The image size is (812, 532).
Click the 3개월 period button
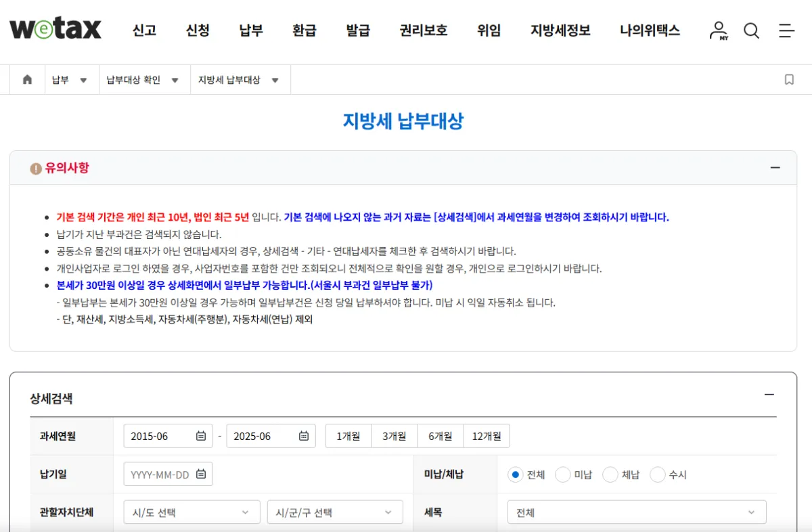pos(394,436)
